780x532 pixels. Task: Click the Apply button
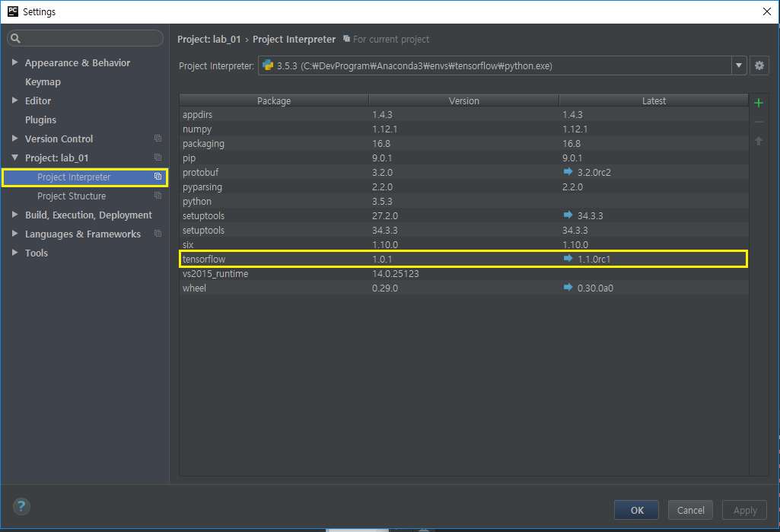(x=745, y=510)
